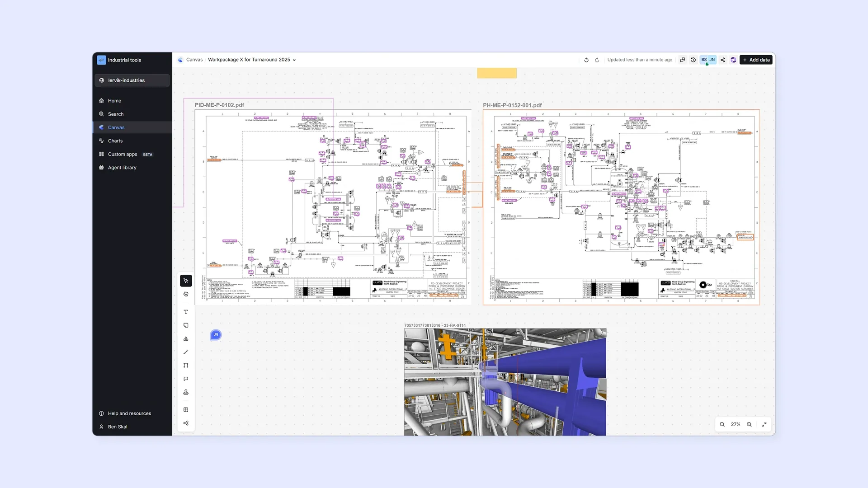
Task: Select the sticky note tool
Action: point(186,325)
